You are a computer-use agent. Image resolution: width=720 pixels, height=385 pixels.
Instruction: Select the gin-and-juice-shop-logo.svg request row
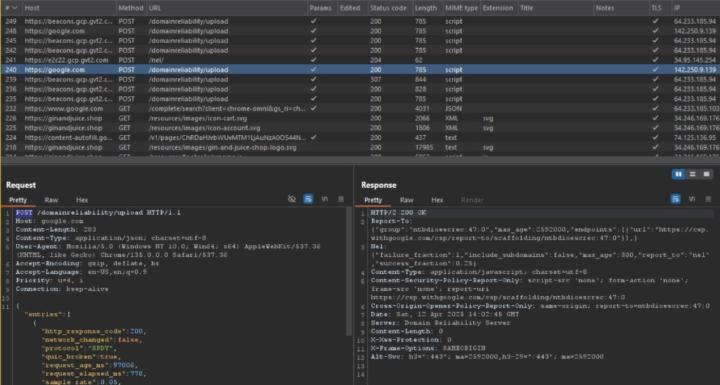(360, 147)
